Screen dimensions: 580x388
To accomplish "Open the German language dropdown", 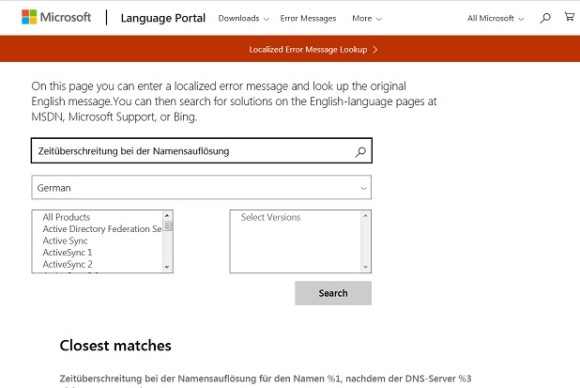I will click(x=202, y=188).
